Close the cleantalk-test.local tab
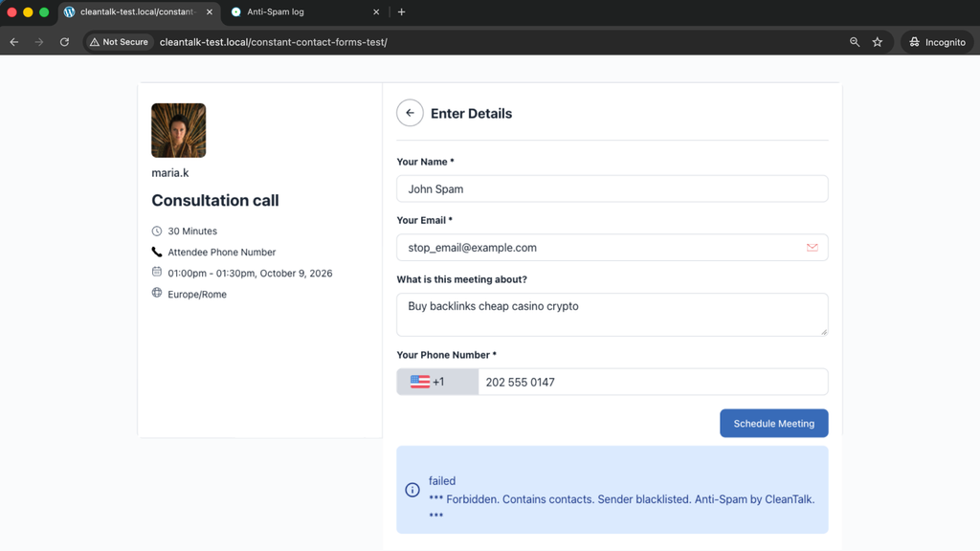 coord(210,11)
